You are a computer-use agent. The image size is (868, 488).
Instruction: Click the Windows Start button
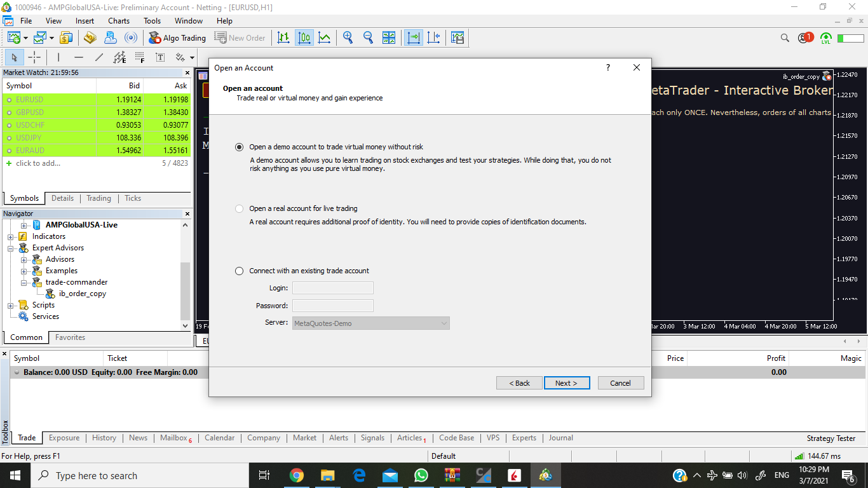click(x=15, y=475)
